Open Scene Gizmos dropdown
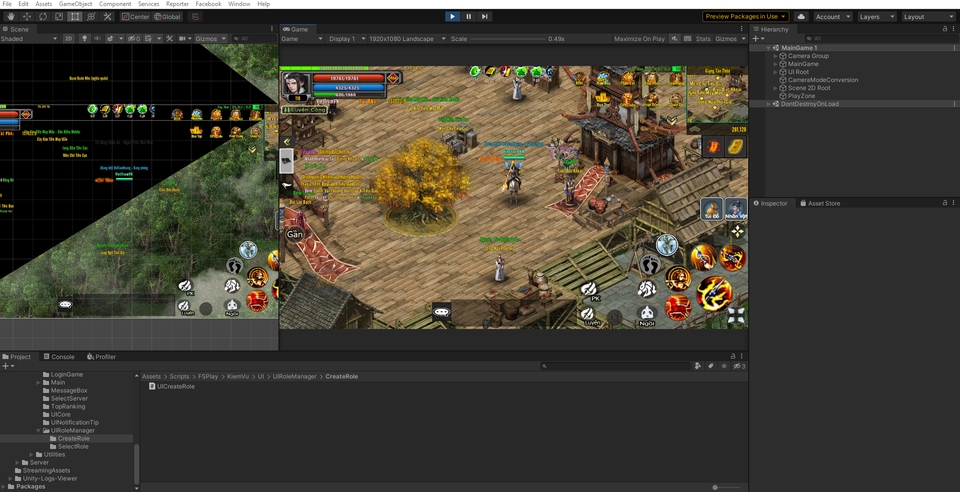The width and height of the screenshot is (960, 492). (210, 39)
